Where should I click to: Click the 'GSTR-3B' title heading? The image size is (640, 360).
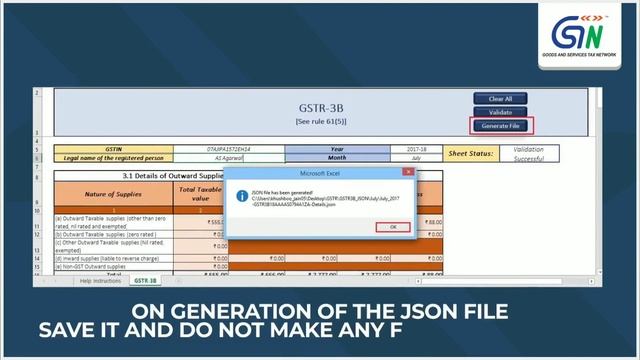tap(321, 108)
